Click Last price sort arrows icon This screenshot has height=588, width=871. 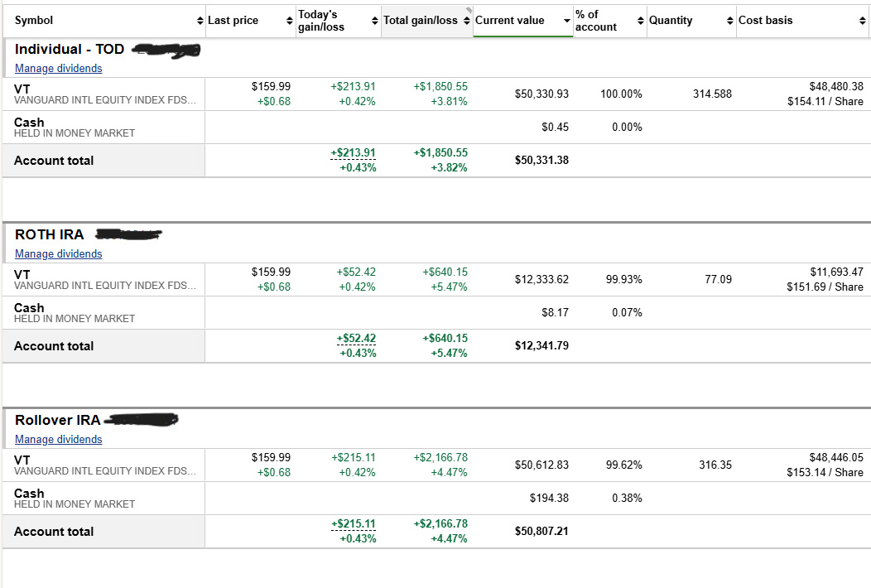pyautogui.click(x=290, y=22)
